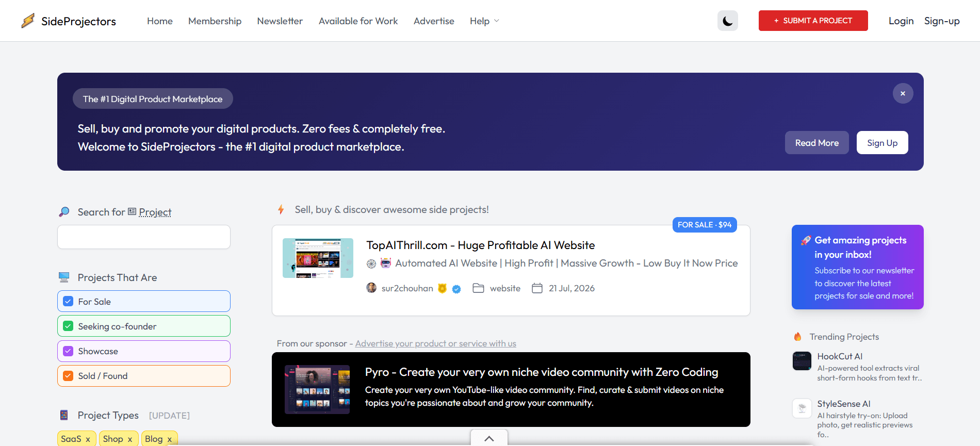Uncheck the Showcase filter checkbox

click(68, 351)
